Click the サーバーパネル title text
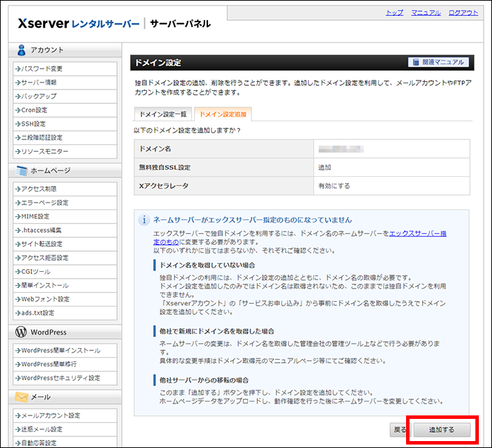Screen dimensions: 492x448 click(x=180, y=24)
